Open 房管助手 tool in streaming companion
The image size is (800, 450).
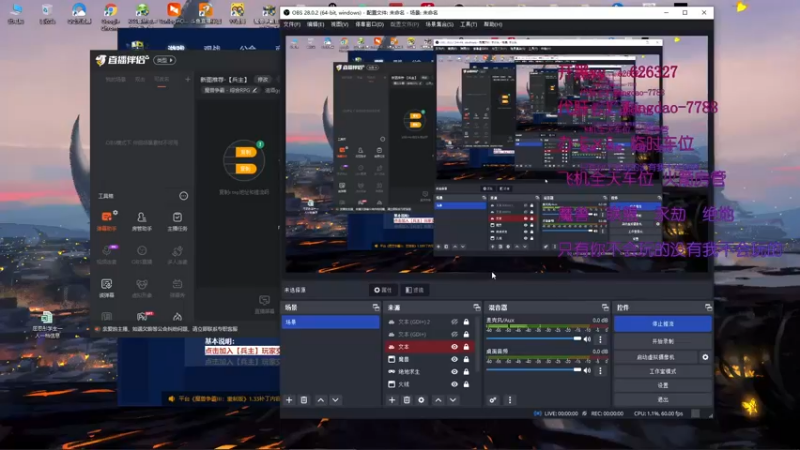[x=142, y=220]
